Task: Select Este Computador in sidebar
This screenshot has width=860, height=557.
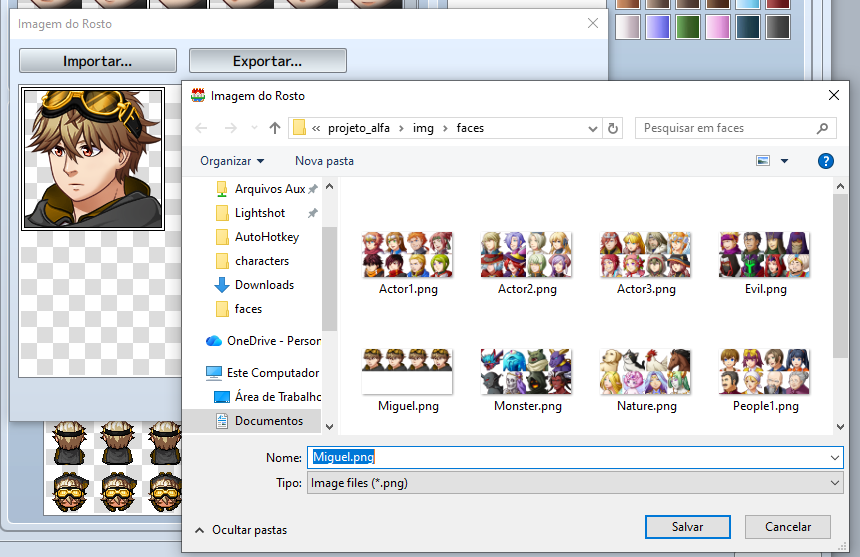Action: point(262,373)
